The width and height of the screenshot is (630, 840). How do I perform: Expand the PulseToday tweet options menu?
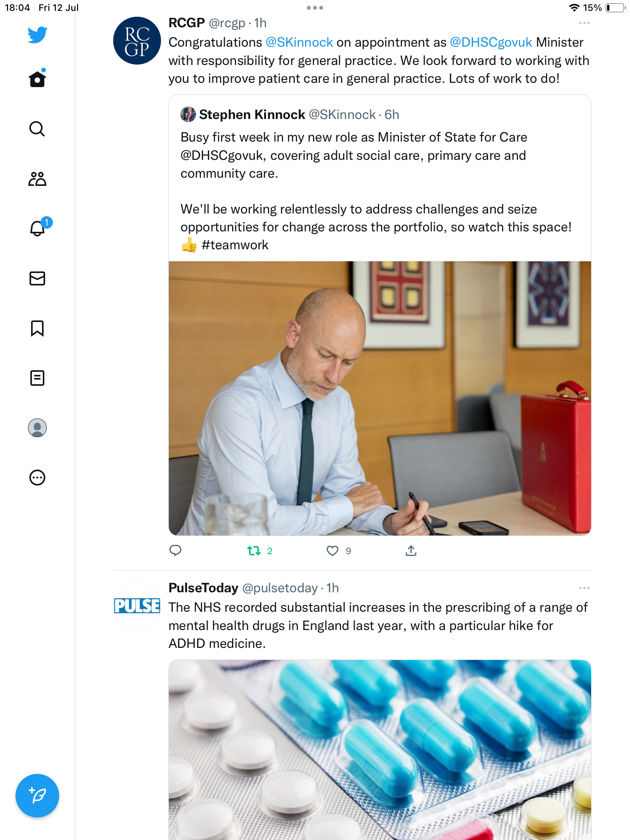(x=584, y=588)
